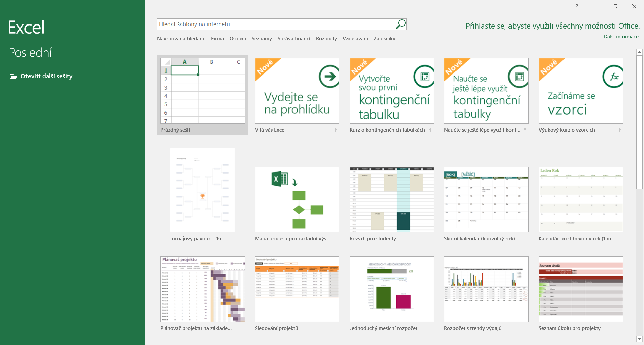Click the Přihlaste se sign-in message

tap(552, 26)
